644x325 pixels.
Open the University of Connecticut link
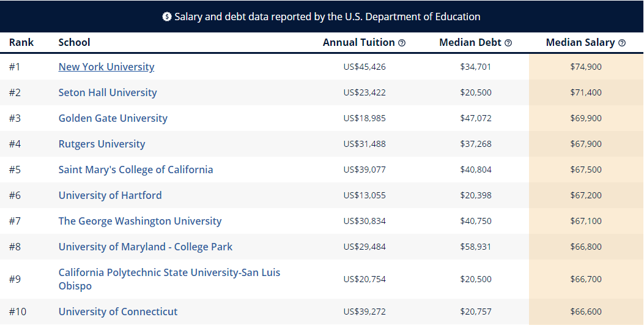[118, 312]
